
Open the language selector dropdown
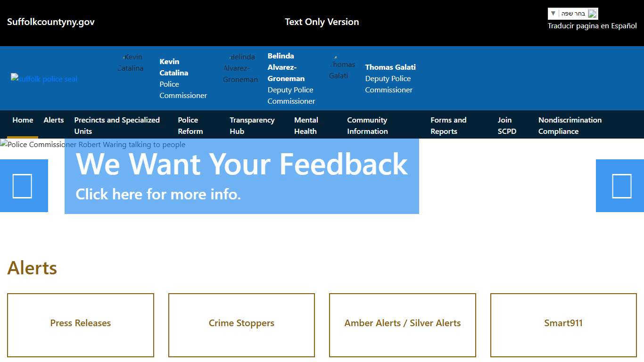[x=572, y=14]
